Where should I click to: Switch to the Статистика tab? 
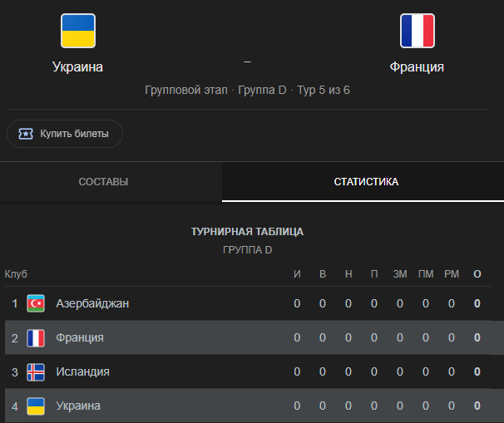click(366, 182)
